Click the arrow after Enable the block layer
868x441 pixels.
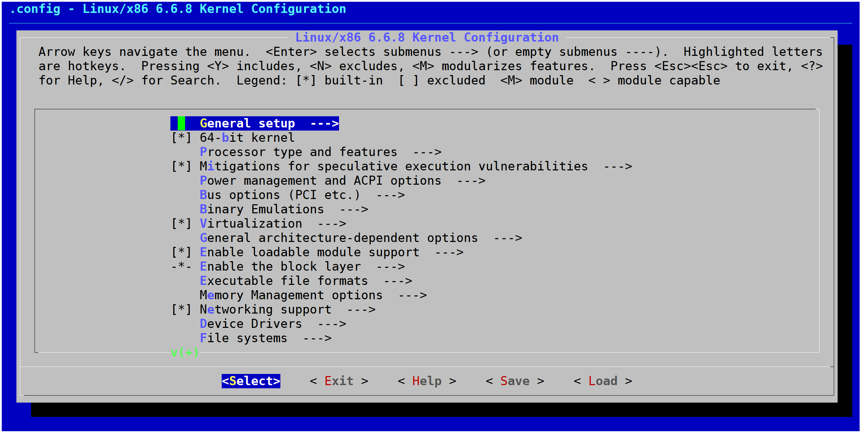click(x=390, y=266)
